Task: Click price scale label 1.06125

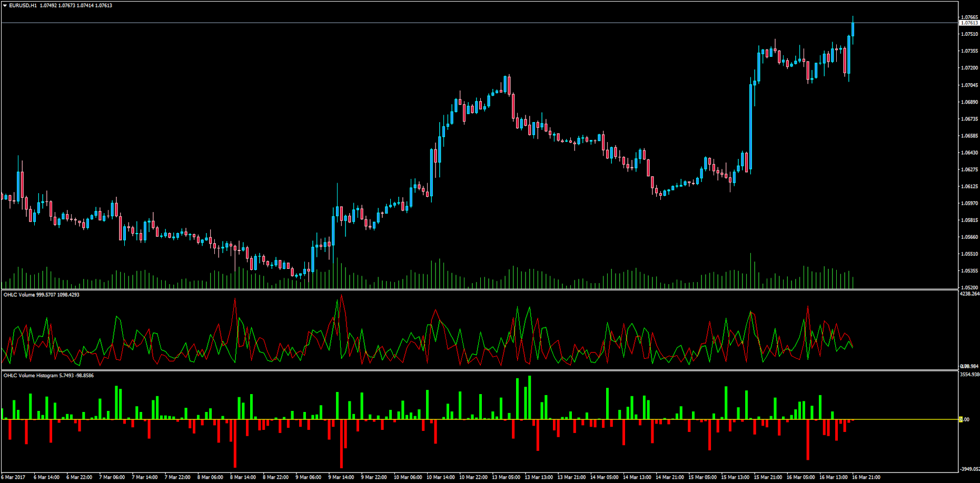Action: pos(969,186)
